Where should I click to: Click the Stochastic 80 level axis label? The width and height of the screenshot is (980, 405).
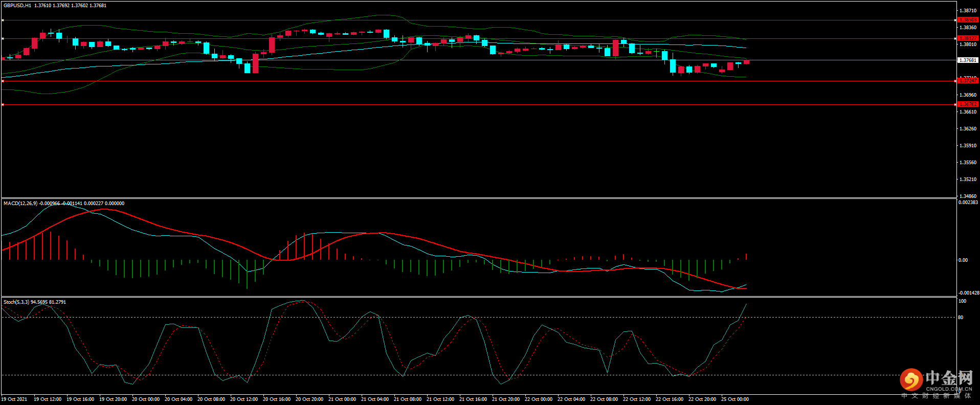click(x=961, y=318)
